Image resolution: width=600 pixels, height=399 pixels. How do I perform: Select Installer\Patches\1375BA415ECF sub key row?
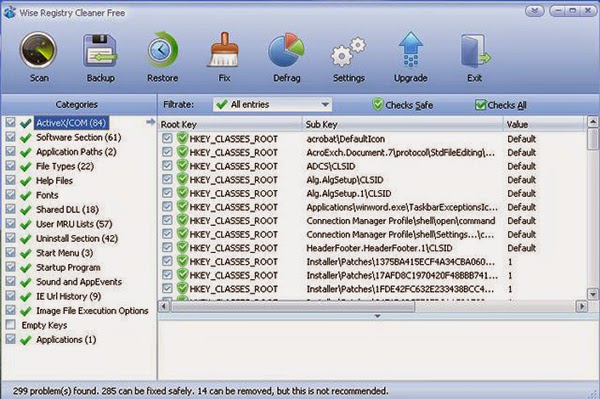coord(400,262)
